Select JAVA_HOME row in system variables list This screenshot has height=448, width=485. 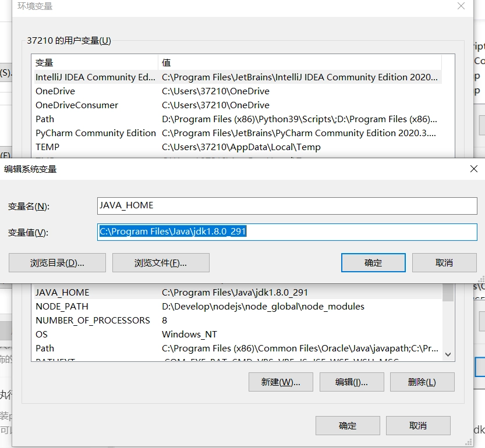point(238,293)
